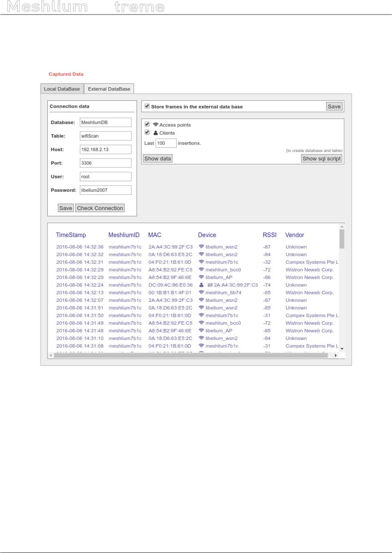
Task: Focus the Password input field
Action: [x=106, y=190]
